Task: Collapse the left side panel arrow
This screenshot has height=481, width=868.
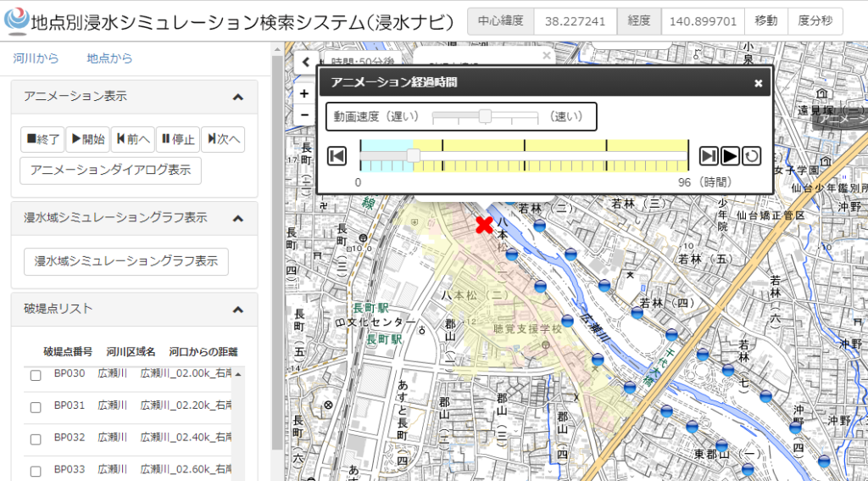Action: click(305, 62)
